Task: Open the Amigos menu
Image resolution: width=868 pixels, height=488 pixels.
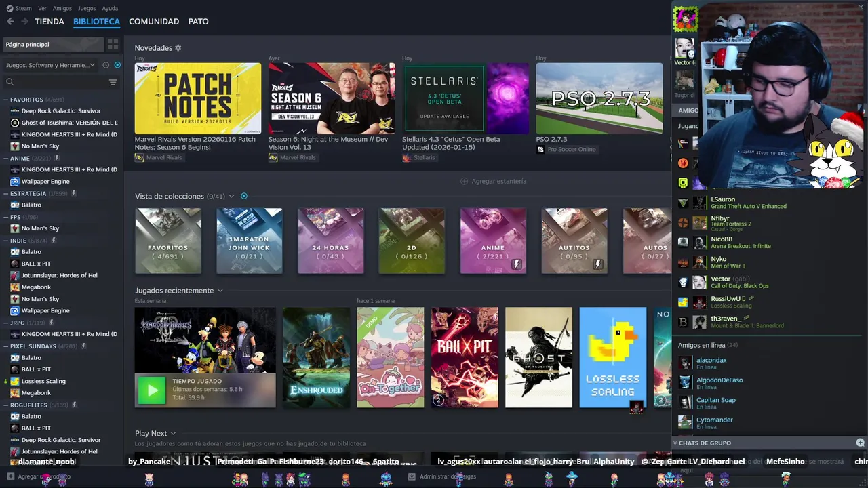Action: pos(62,8)
